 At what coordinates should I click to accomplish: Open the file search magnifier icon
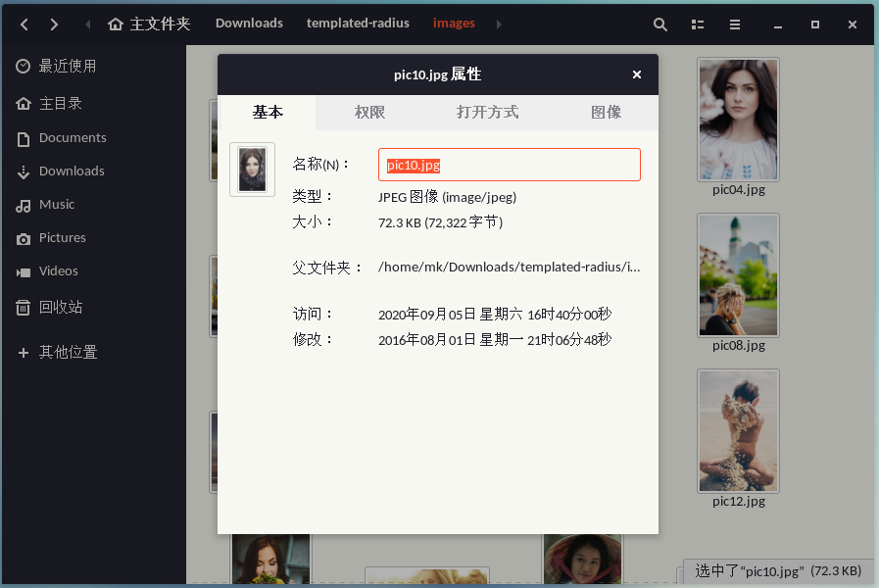(660, 24)
